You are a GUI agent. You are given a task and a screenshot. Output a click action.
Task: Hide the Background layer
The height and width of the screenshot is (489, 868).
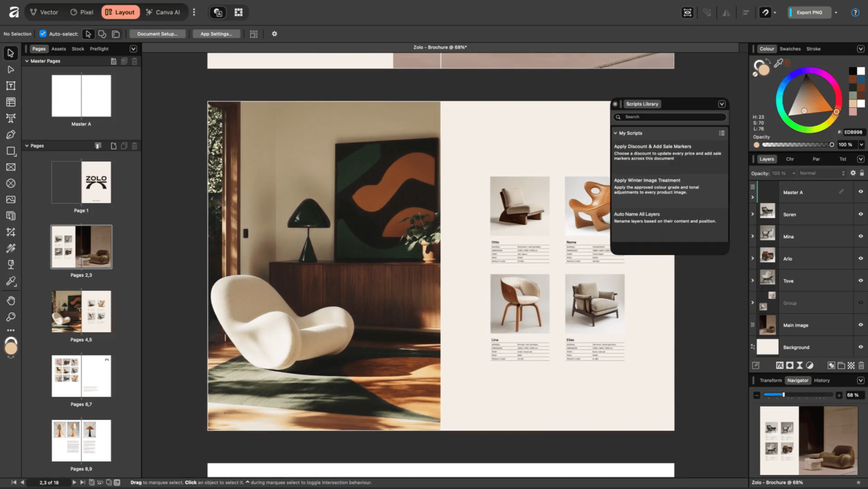pyautogui.click(x=860, y=347)
